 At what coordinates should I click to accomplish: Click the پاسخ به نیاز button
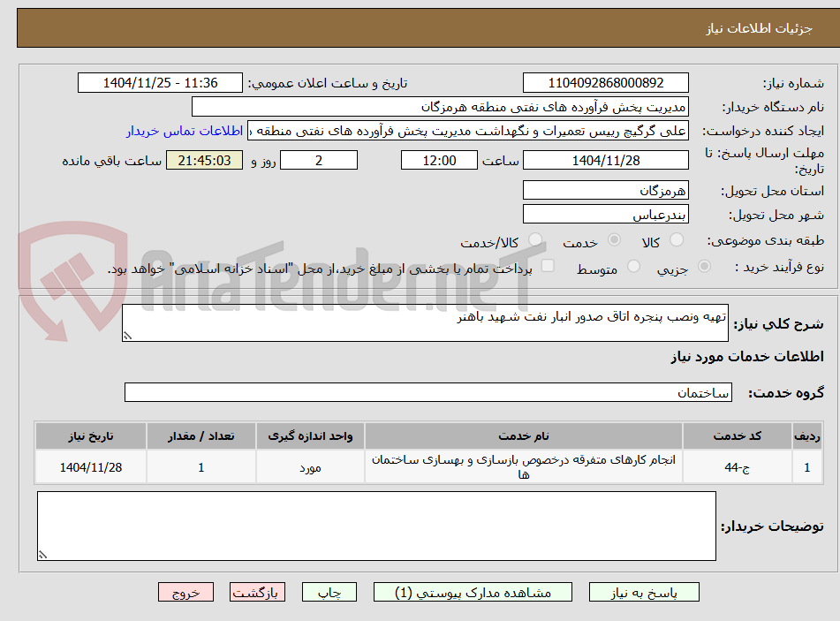click(644, 593)
